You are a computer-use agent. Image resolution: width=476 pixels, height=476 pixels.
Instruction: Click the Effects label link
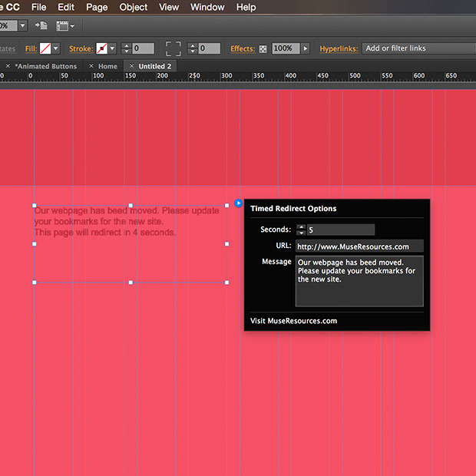243,48
